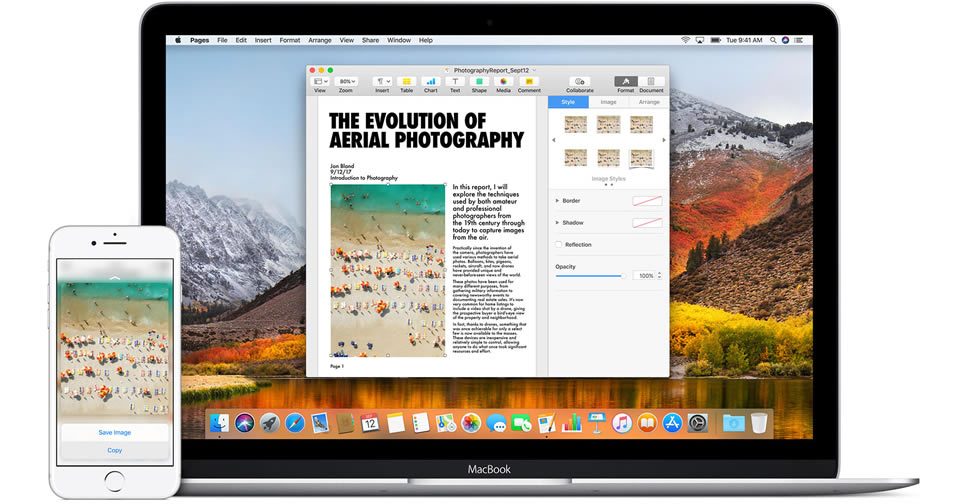Select the Shape tool in toolbar
This screenshot has width=968, height=504.
point(479,82)
